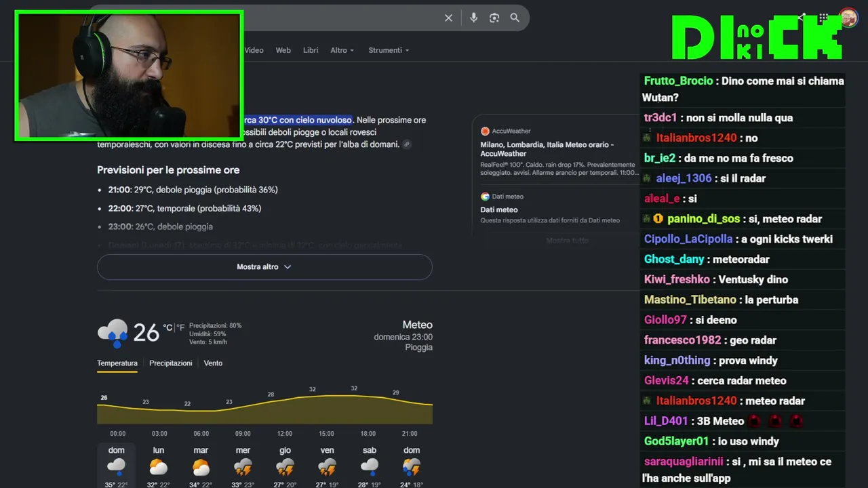
Task: Click username Ghost_dany in chat
Action: click(674, 260)
